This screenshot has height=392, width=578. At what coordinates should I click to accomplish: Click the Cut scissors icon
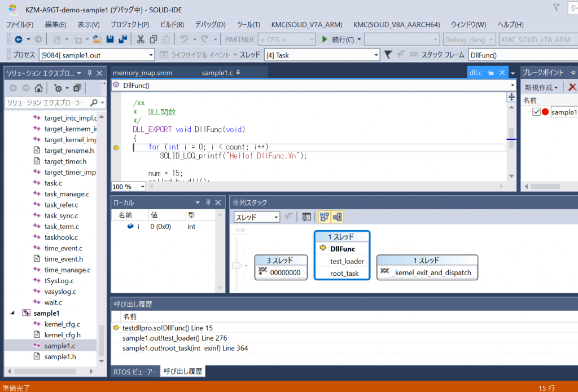click(x=139, y=39)
